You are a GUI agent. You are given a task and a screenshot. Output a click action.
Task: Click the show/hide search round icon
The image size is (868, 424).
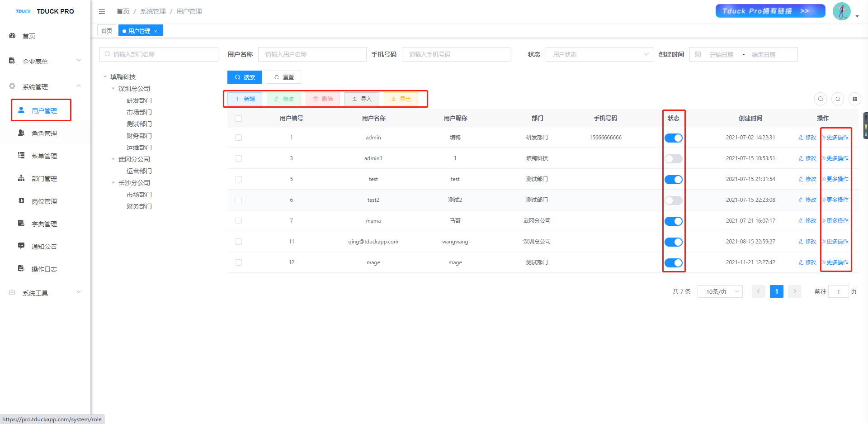820,99
